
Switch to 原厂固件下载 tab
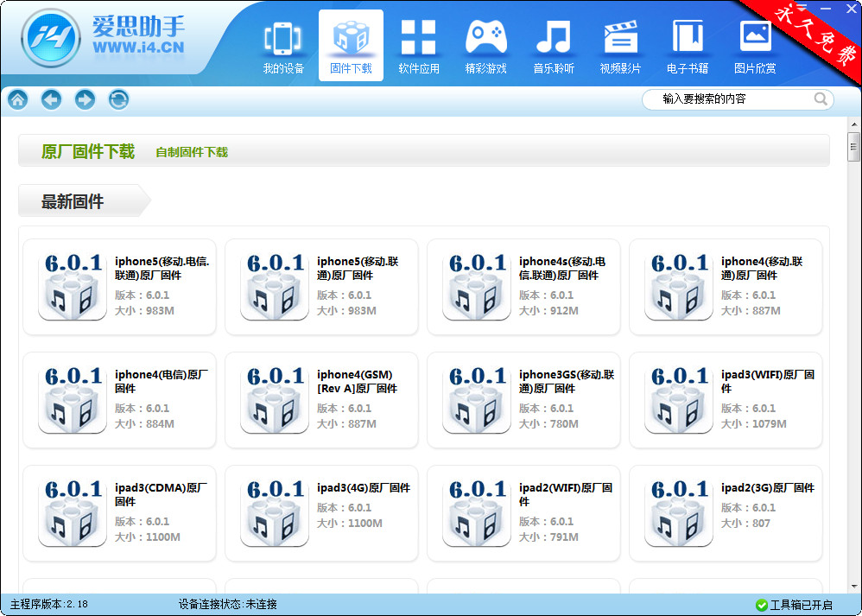tap(88, 151)
